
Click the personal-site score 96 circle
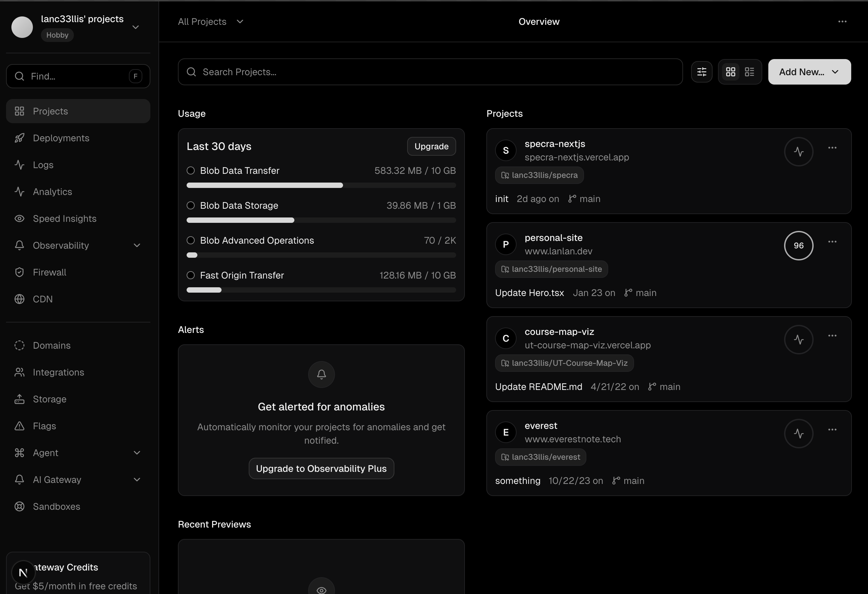pos(798,246)
